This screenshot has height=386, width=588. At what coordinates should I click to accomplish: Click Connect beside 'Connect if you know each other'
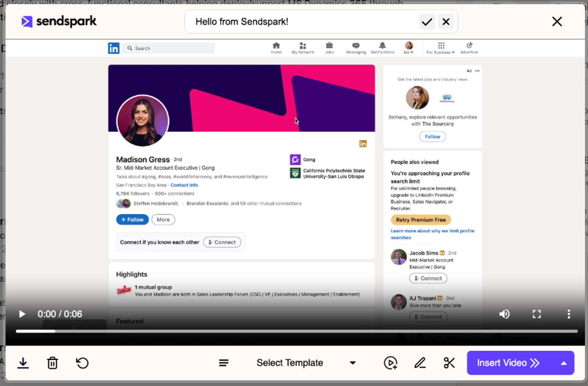tap(222, 242)
